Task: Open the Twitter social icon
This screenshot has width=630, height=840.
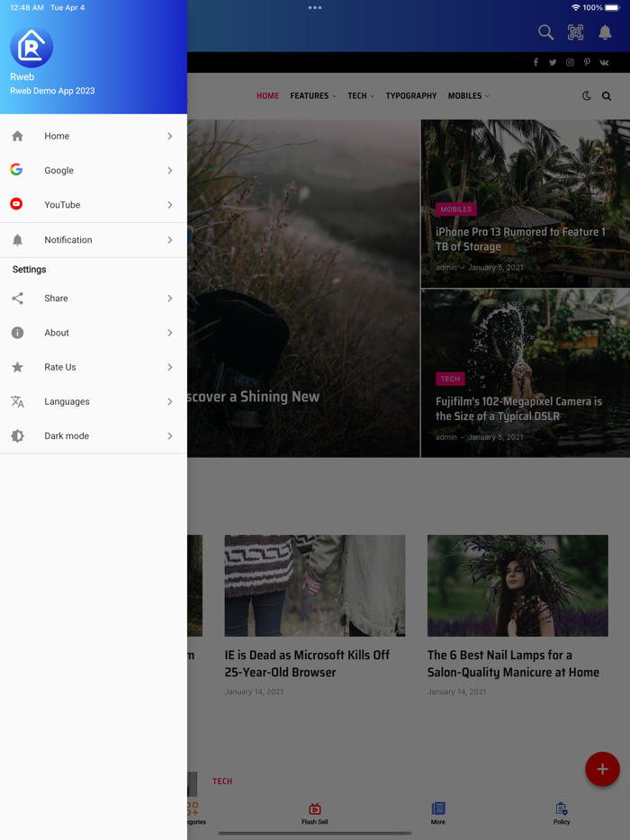Action: pyautogui.click(x=553, y=62)
